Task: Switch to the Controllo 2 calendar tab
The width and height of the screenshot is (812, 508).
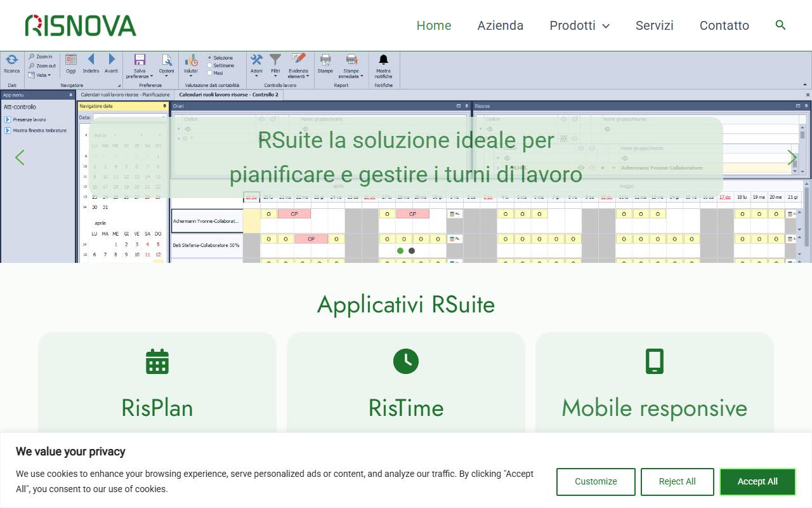Action: (x=228, y=95)
